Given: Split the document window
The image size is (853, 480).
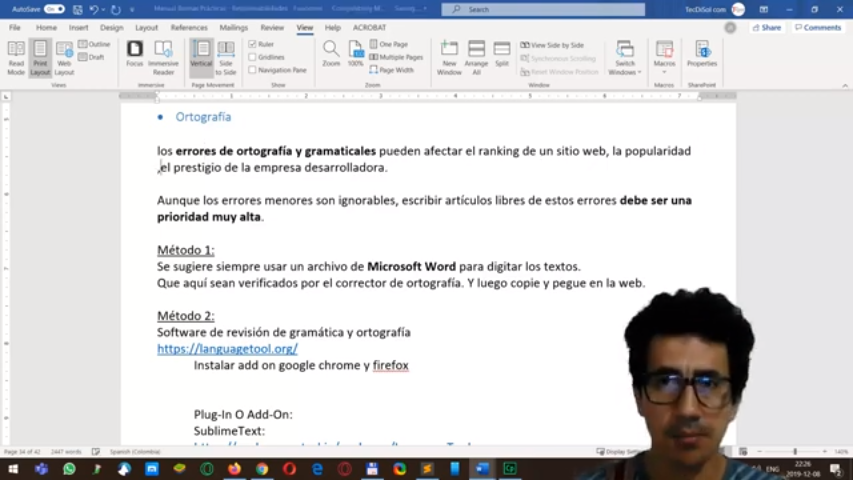Looking at the screenshot, I should pyautogui.click(x=502, y=54).
